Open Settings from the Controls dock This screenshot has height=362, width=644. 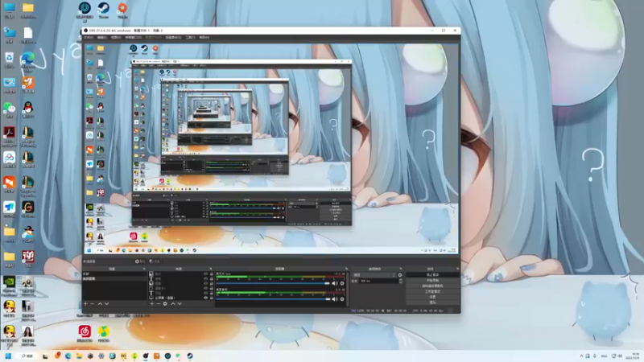point(432,297)
